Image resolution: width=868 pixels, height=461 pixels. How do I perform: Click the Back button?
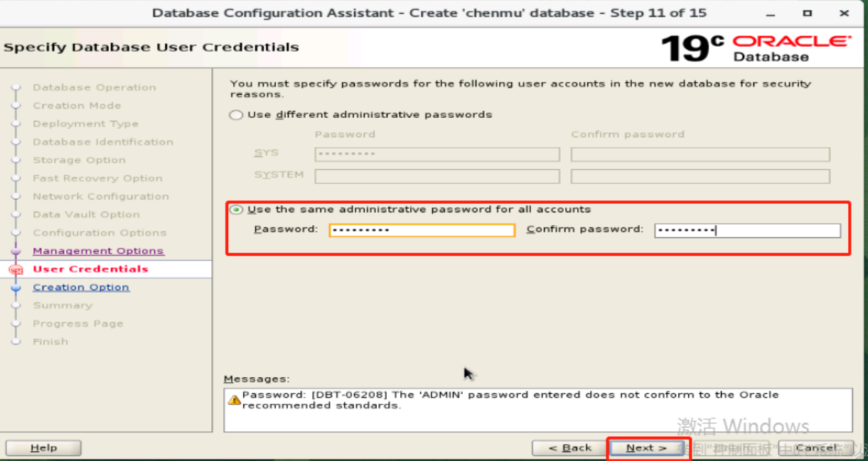[569, 448]
